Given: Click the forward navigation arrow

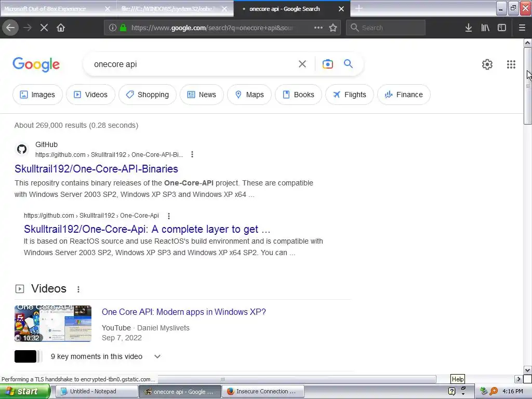Looking at the screenshot, I should tap(28, 28).
